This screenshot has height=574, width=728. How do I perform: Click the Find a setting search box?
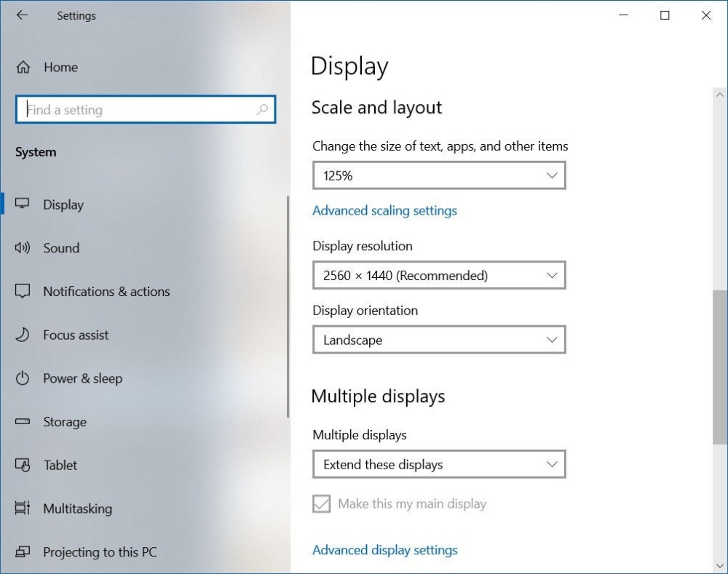pyautogui.click(x=138, y=110)
